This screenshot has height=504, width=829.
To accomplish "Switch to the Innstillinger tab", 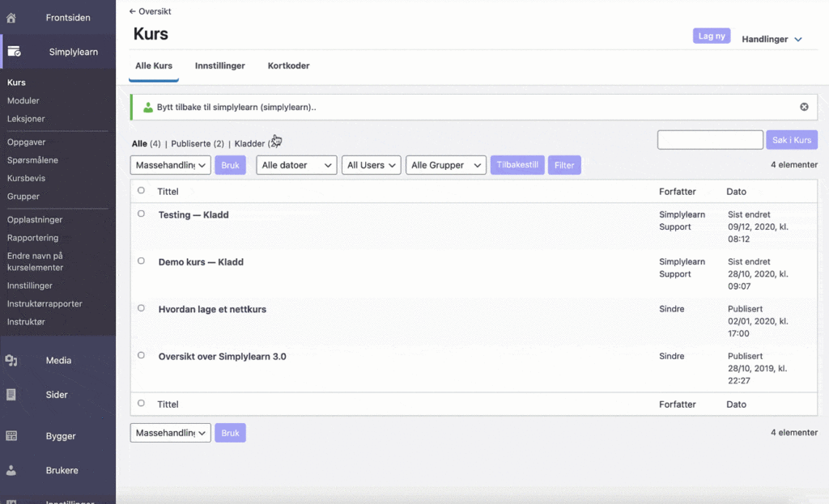I will (x=219, y=66).
